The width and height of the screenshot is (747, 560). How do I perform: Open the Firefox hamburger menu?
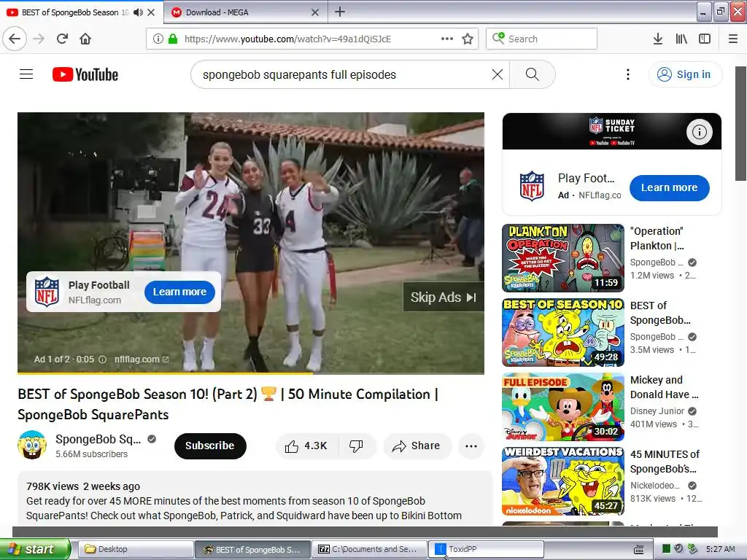click(733, 39)
